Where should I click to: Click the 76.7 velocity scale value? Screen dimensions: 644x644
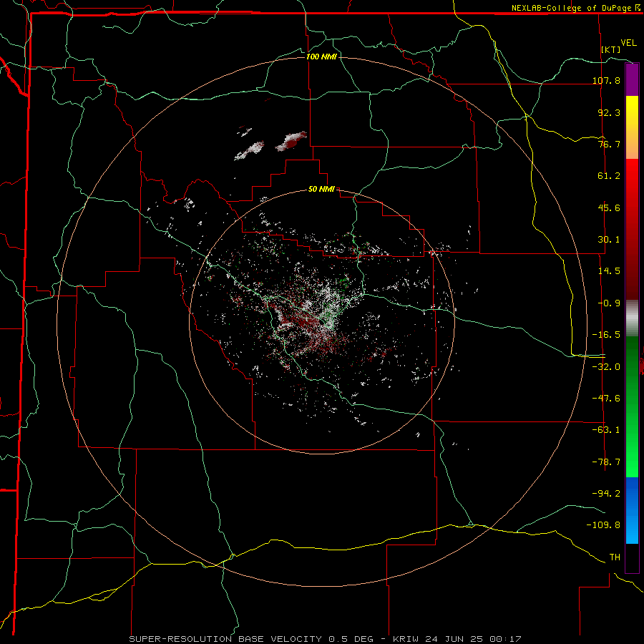click(609, 144)
